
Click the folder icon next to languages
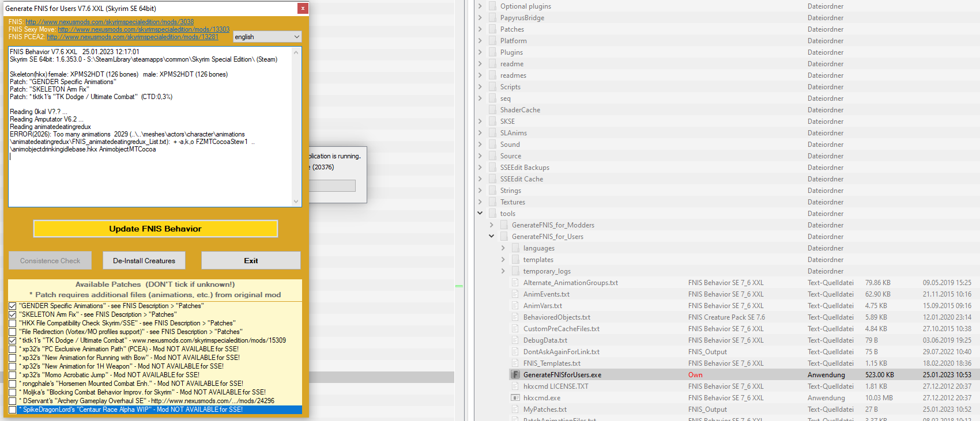(x=515, y=248)
